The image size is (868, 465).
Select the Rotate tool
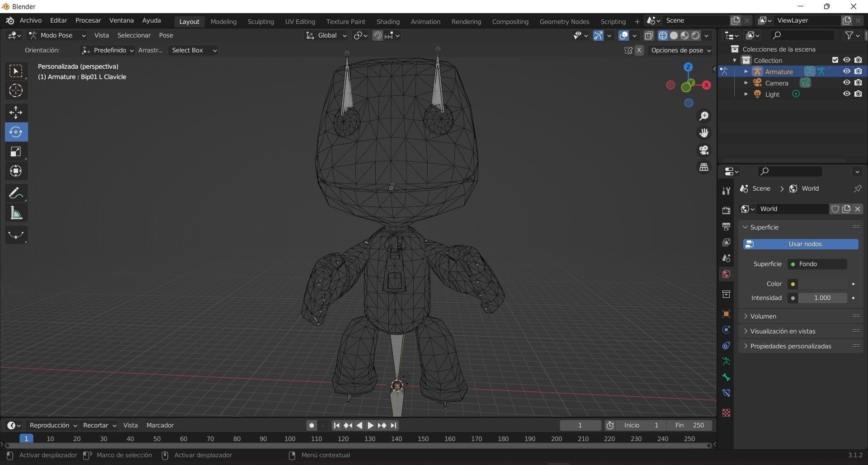(x=16, y=132)
